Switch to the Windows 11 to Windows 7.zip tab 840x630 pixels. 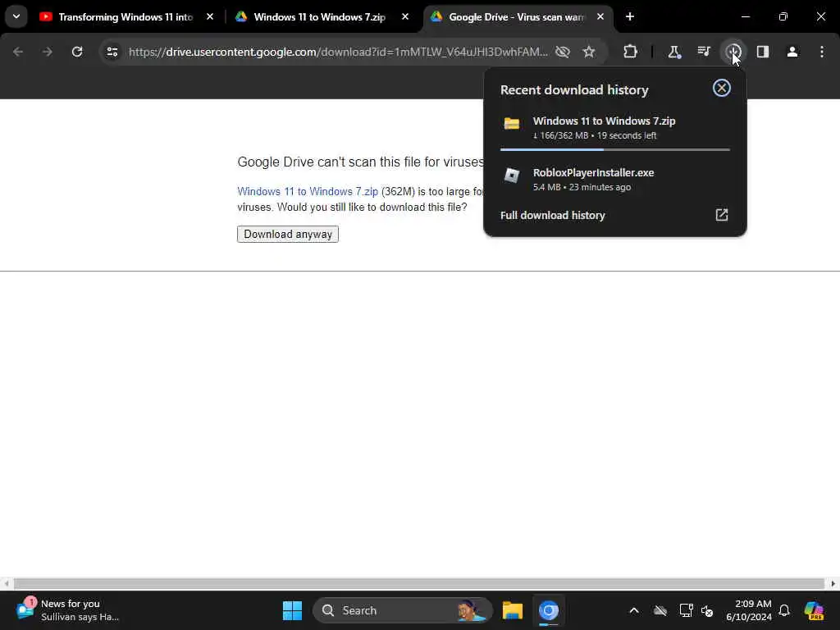(319, 16)
